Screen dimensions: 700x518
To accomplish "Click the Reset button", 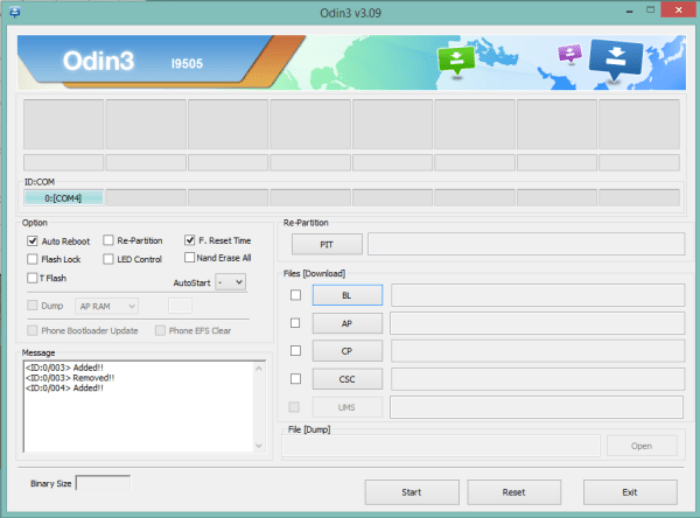I will click(514, 492).
